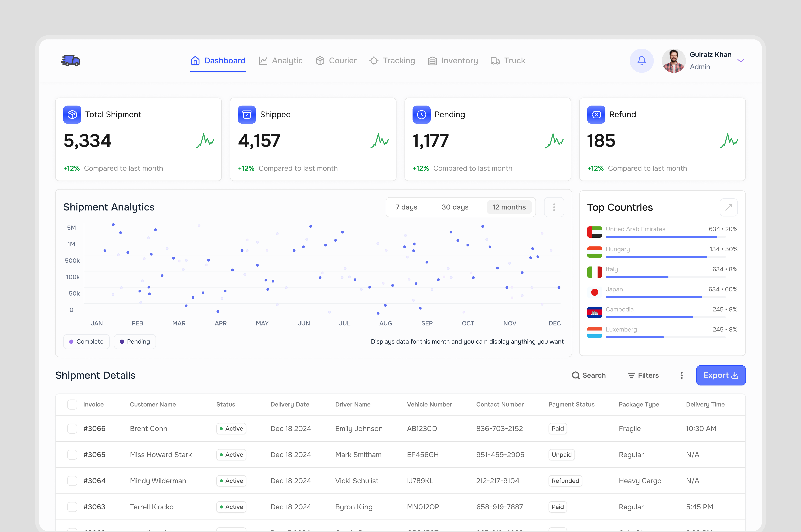Select the 7 days range

(406, 207)
